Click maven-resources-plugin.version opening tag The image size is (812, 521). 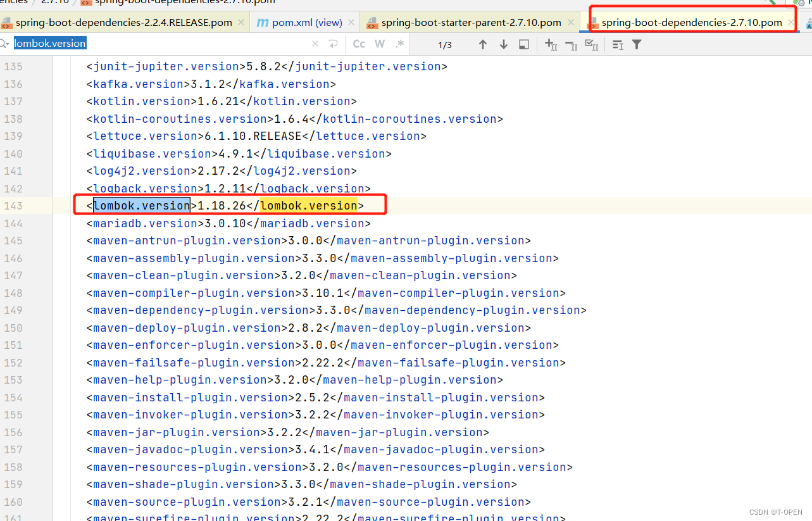click(x=197, y=467)
